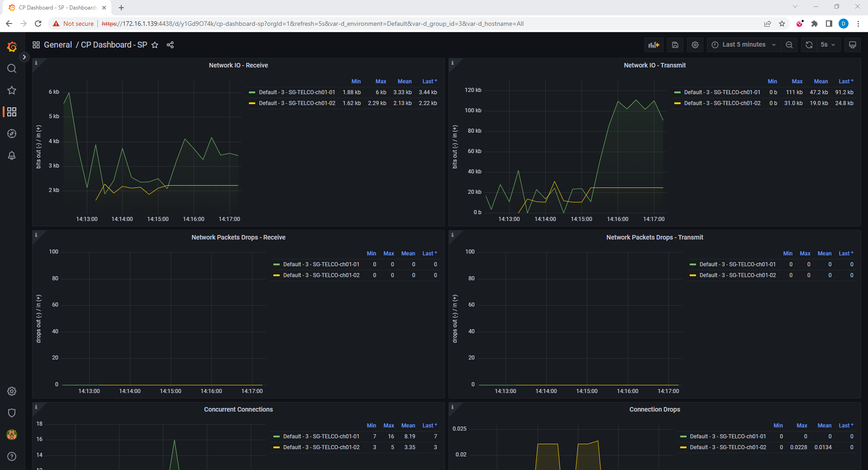
Task: Toggle SG-TELCO-ch01-02 in Connection Drops legend
Action: (728, 447)
